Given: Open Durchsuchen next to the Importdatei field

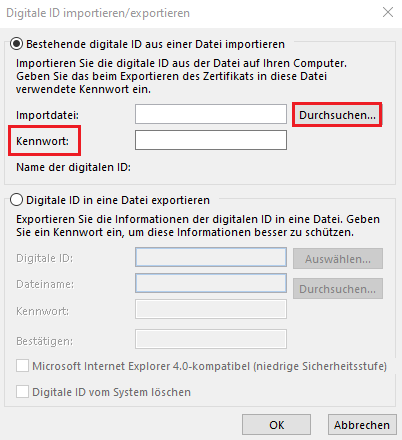Looking at the screenshot, I should pos(337,115).
